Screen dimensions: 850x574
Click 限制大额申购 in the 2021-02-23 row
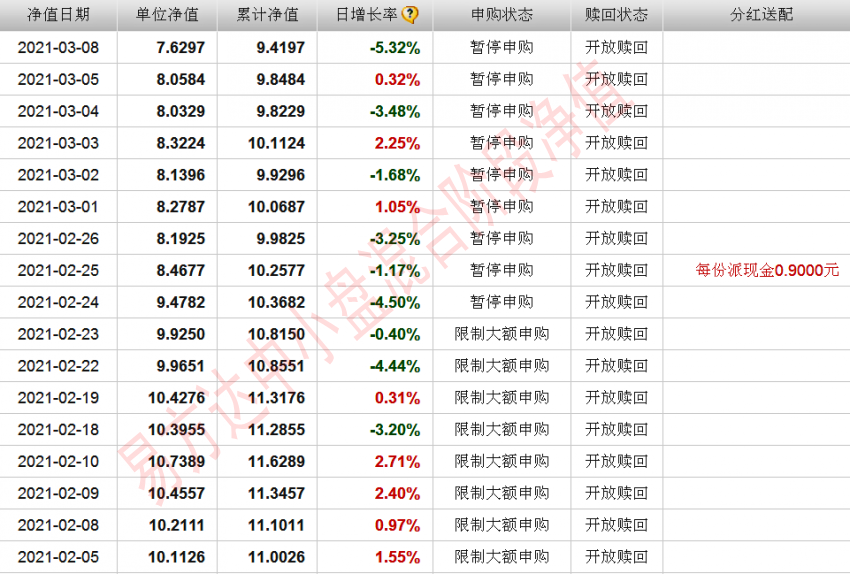[x=502, y=334]
